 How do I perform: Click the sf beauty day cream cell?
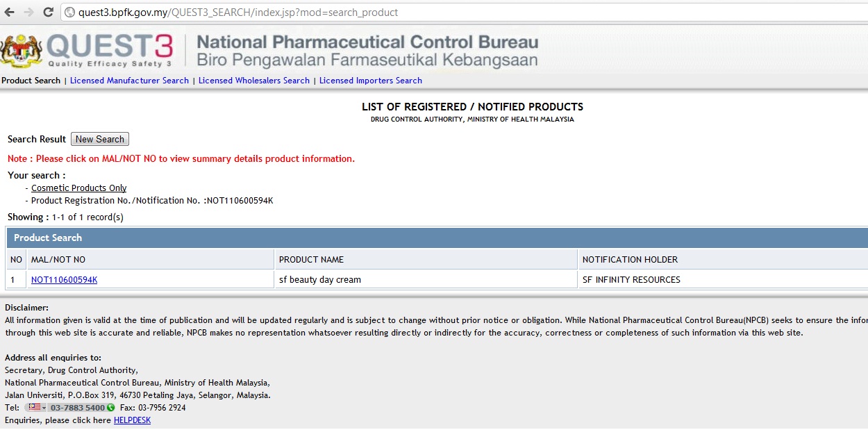point(320,280)
